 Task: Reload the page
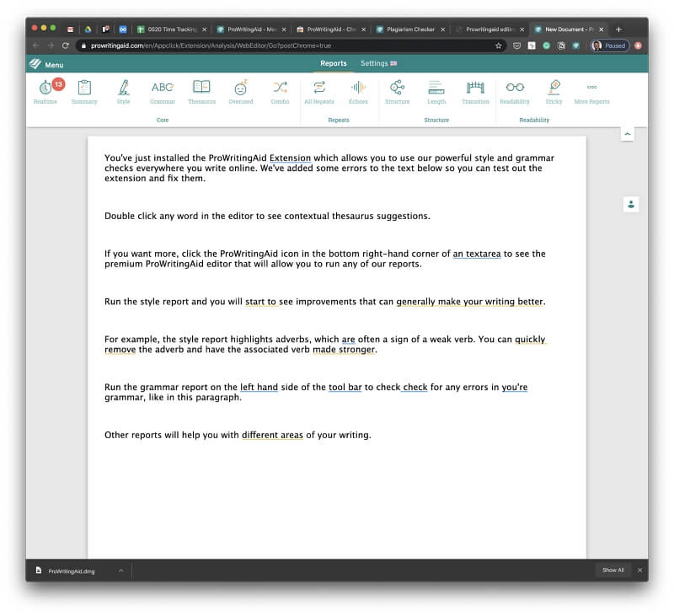(66, 46)
